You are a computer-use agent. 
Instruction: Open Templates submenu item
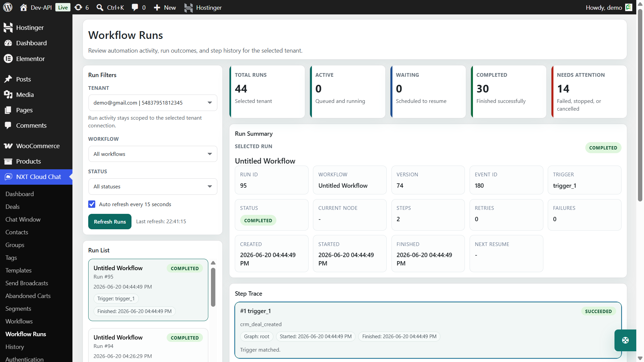18,270
